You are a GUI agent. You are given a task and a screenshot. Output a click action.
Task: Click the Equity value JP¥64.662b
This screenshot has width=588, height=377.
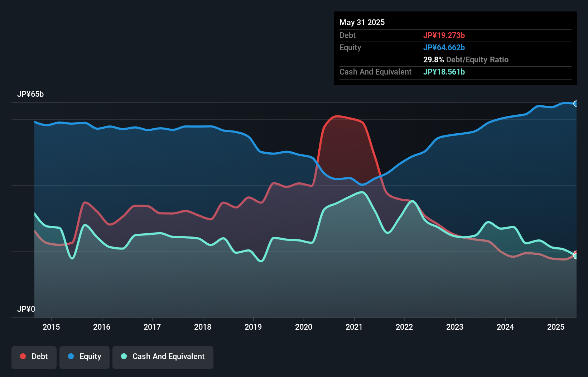tap(444, 47)
